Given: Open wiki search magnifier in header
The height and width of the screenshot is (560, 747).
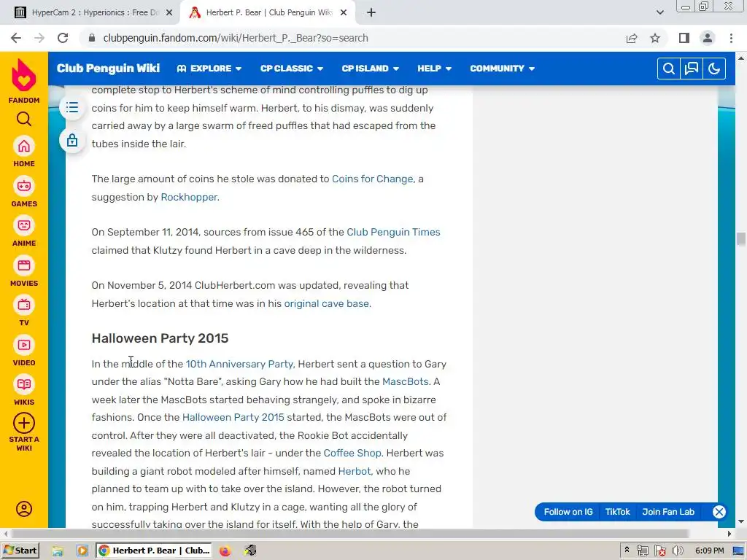Looking at the screenshot, I should (668, 69).
